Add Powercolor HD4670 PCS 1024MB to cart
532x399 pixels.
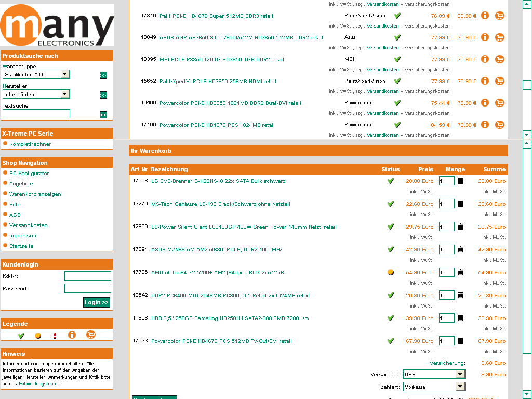tap(499, 125)
